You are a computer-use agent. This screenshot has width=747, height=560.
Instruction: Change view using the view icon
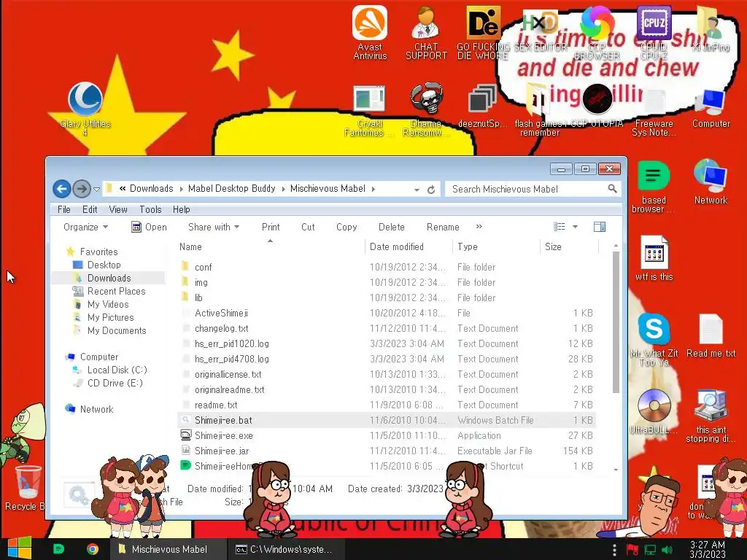[560, 227]
